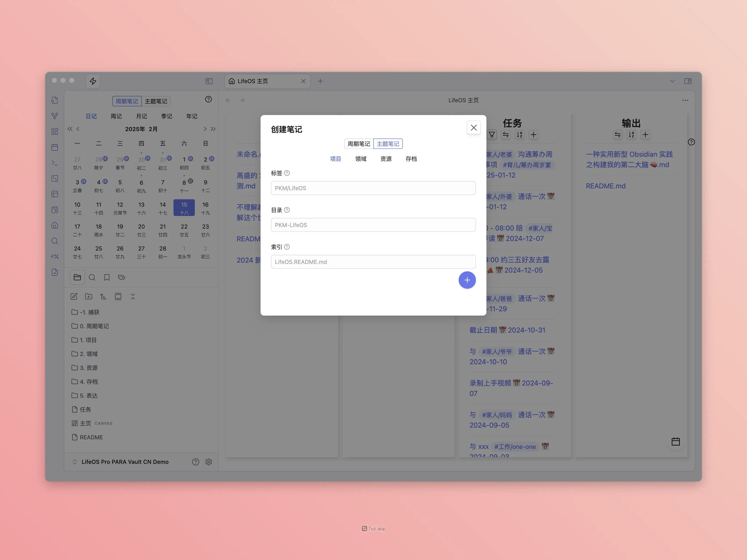Go to next month in calendar
This screenshot has height=560, width=747.
(205, 129)
